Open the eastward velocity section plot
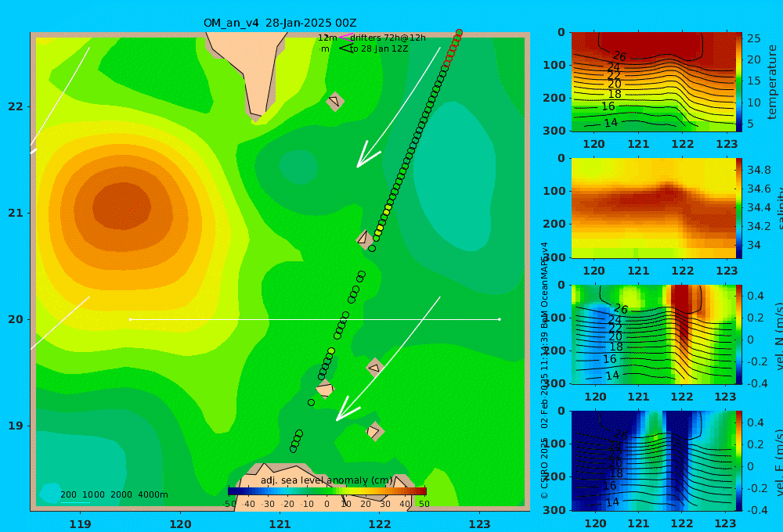 coord(653,461)
